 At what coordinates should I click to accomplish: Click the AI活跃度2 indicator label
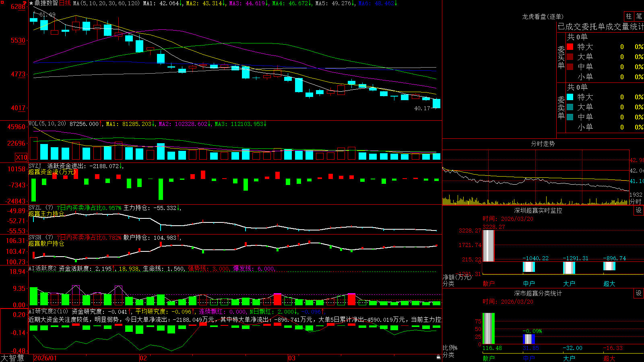pyautogui.click(x=42, y=268)
